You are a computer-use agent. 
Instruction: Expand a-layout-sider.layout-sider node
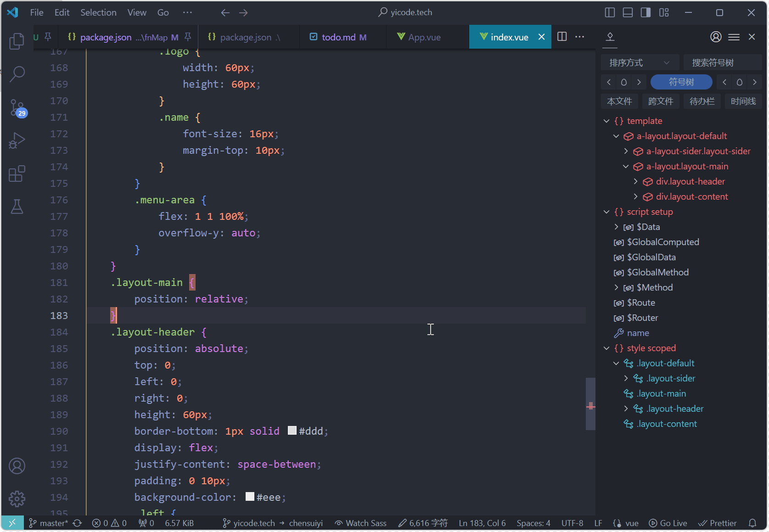click(x=626, y=151)
